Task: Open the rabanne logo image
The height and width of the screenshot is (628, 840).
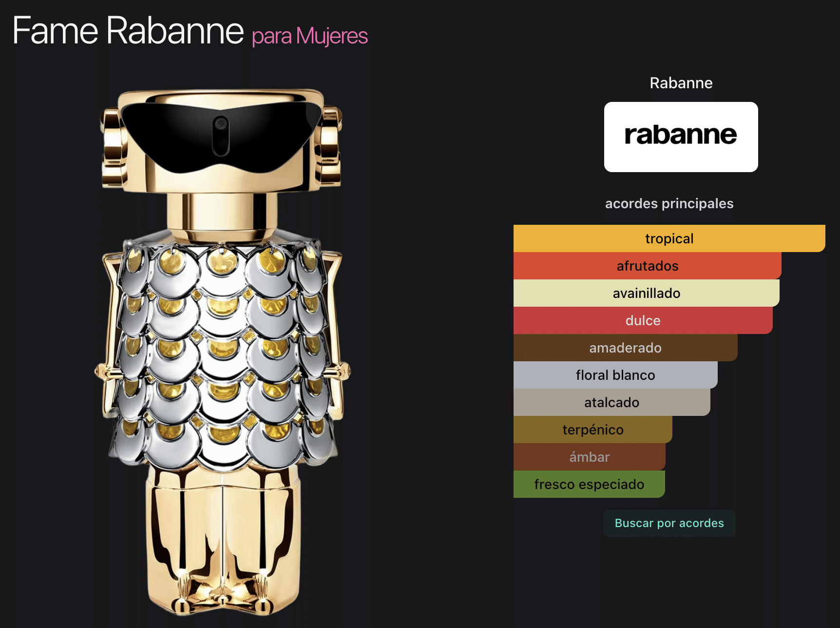Action: tap(681, 137)
